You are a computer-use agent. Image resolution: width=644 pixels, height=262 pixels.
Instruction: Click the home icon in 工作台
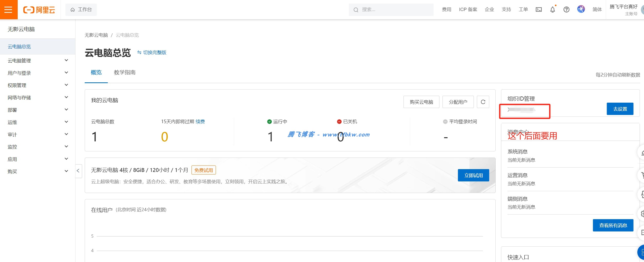click(73, 10)
